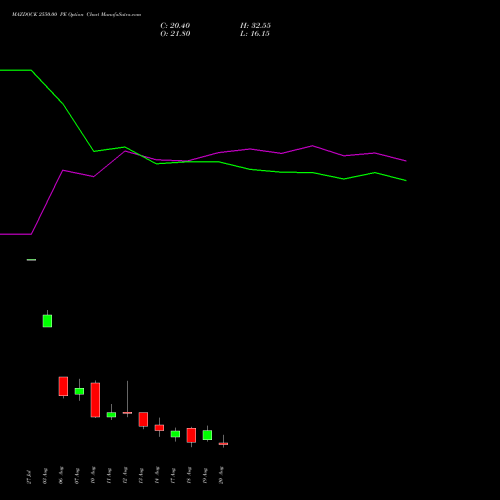Click the high value H: 32.55
Viewport: 500px width, 500px height.
[x=255, y=26]
